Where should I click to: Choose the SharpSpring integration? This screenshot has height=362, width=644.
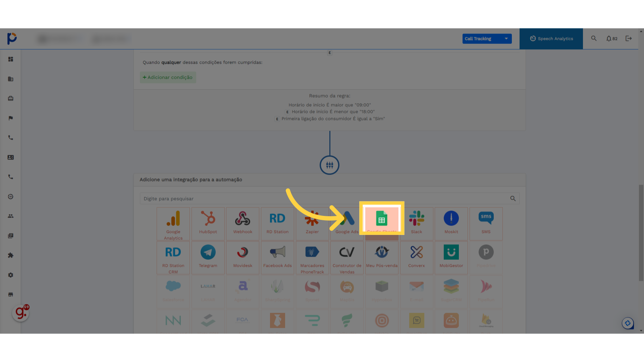coord(277,292)
